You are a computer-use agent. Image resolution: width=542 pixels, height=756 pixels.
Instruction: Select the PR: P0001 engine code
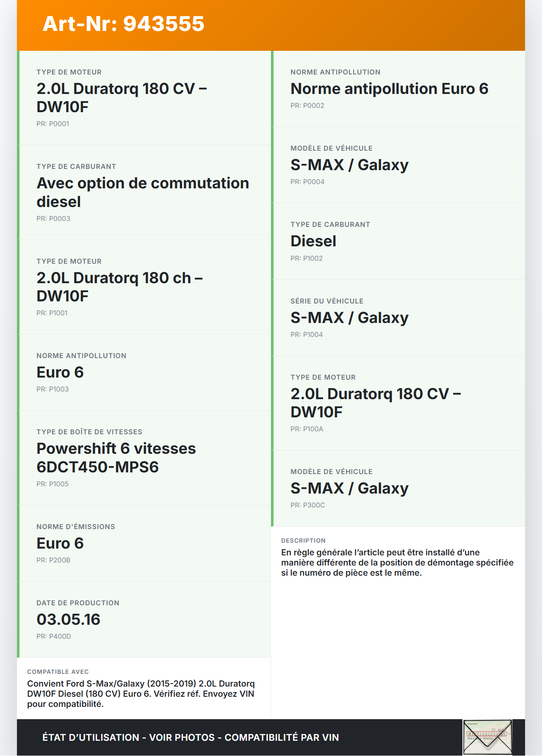(53, 124)
